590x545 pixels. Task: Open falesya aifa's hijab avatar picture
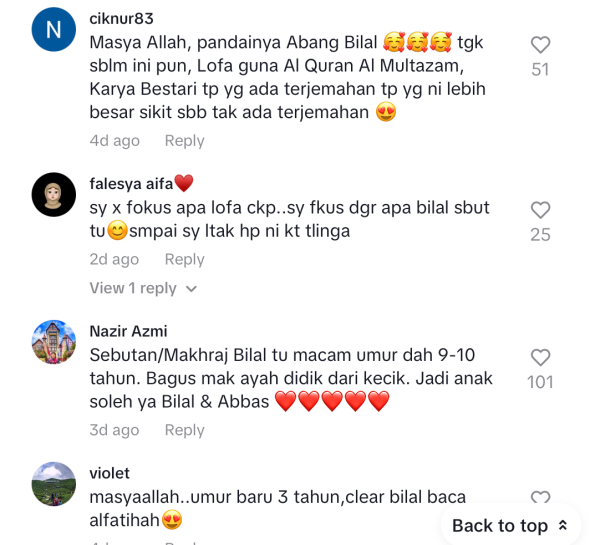point(53,195)
